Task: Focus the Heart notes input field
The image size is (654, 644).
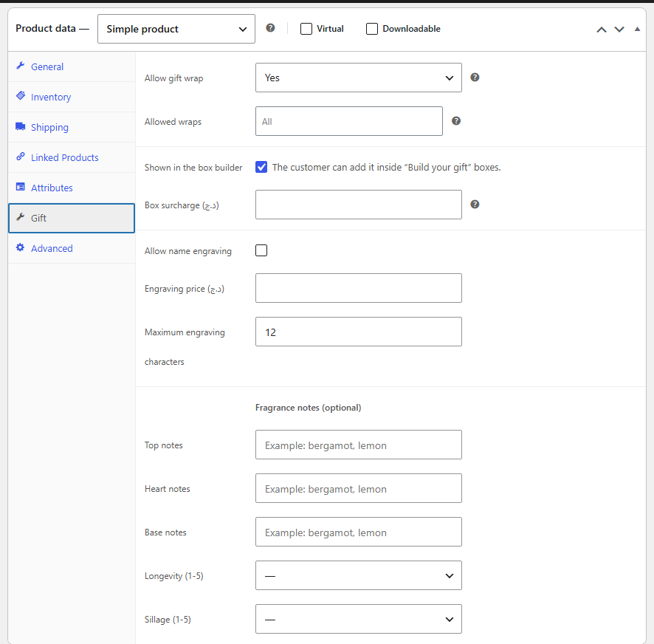Action: [x=358, y=488]
